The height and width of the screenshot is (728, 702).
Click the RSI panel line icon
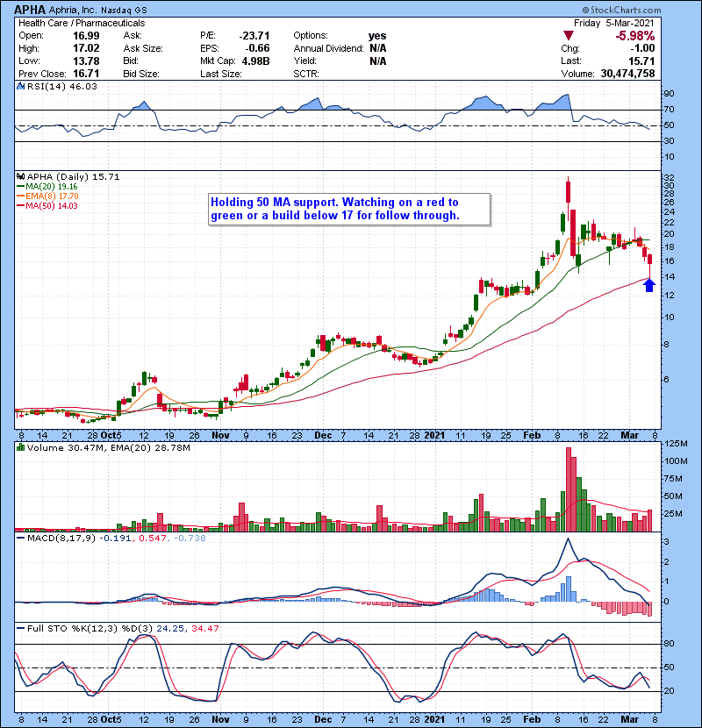[x=20, y=86]
